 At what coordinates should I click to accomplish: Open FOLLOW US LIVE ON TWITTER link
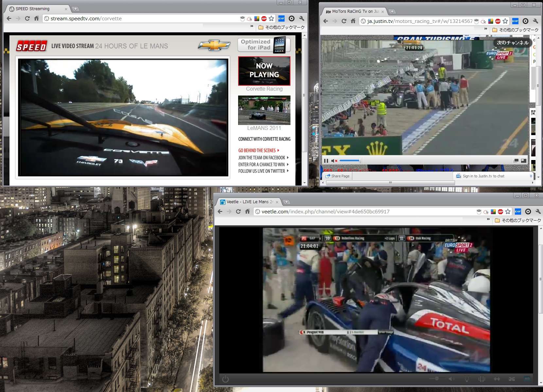click(263, 171)
